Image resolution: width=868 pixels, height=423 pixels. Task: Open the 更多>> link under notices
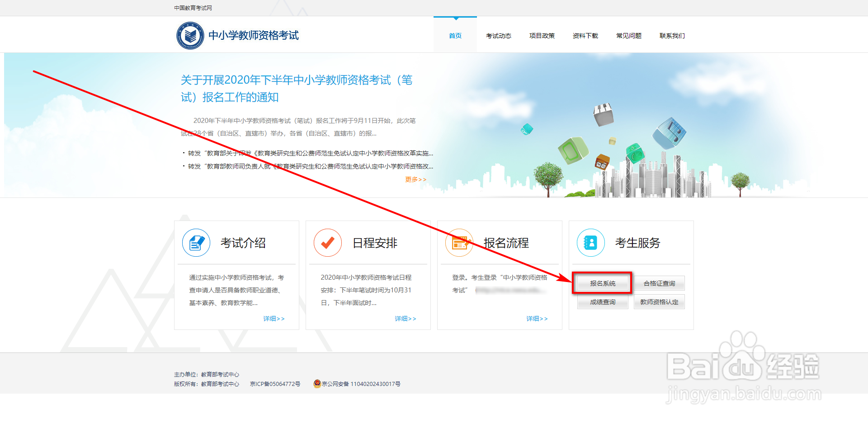point(415,179)
